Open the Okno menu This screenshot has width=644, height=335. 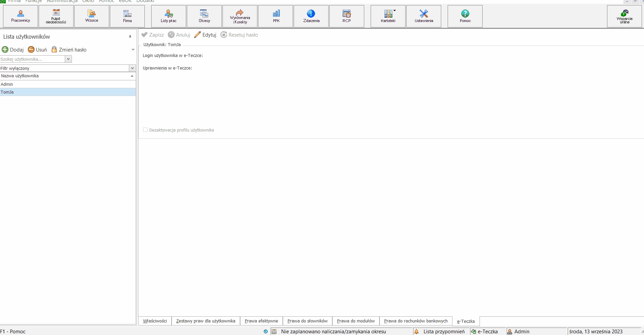tap(88, 1)
